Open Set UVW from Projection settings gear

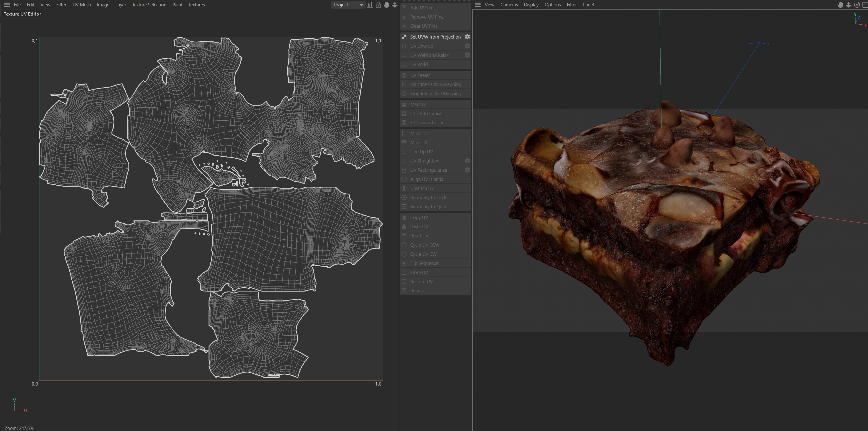tap(467, 37)
